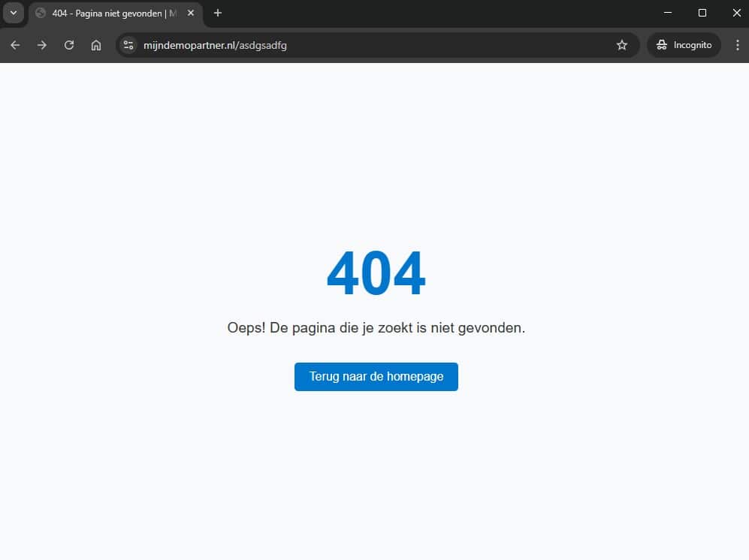
Task: Open Chrome's three-dot menu
Action: (736, 45)
